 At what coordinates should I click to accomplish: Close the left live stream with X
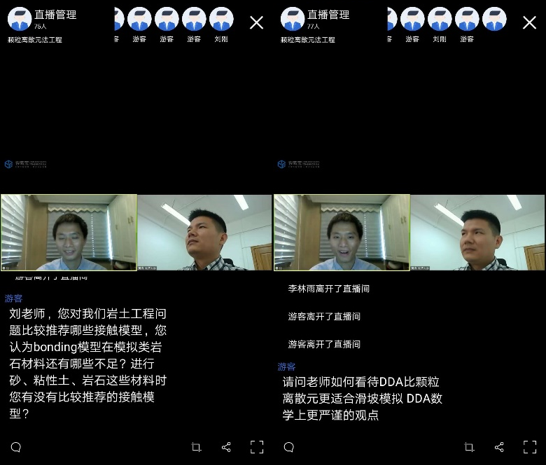(x=257, y=23)
